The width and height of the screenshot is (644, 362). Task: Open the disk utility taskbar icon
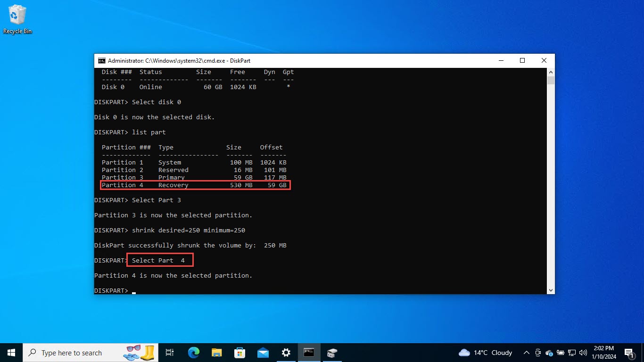[x=332, y=353]
